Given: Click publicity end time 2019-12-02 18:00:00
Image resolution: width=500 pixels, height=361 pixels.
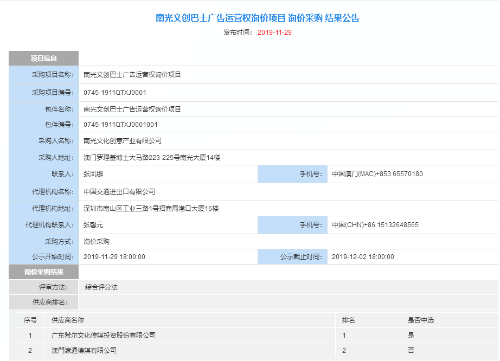Looking at the screenshot, I should 363,257.
